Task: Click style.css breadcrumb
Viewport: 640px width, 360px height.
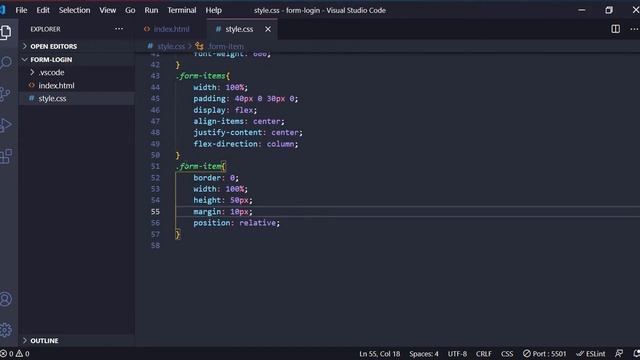Action: click(171, 46)
